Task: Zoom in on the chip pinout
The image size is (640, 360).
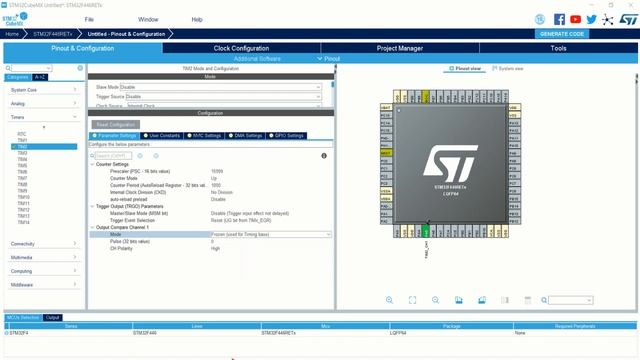Action: 389,300
